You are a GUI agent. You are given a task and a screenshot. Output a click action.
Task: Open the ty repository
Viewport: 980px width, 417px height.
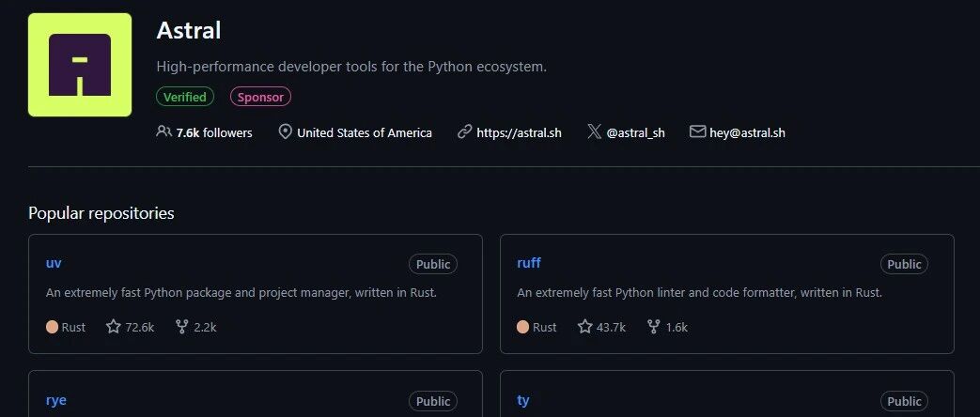point(523,400)
